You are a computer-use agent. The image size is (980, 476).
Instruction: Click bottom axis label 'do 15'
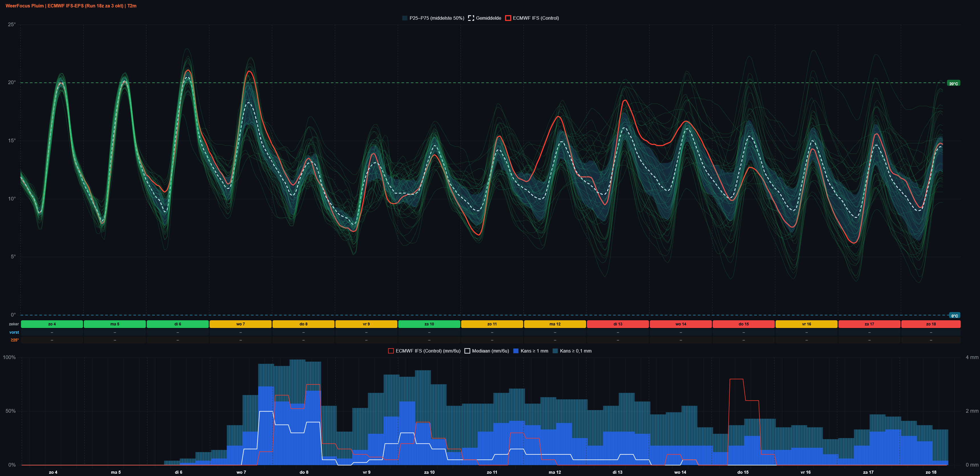(743, 472)
